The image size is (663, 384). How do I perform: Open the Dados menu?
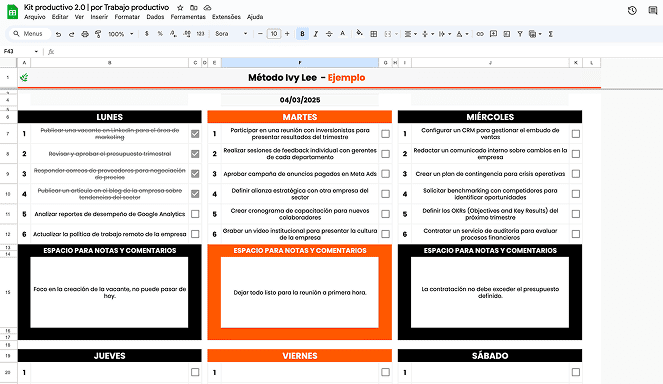(155, 17)
